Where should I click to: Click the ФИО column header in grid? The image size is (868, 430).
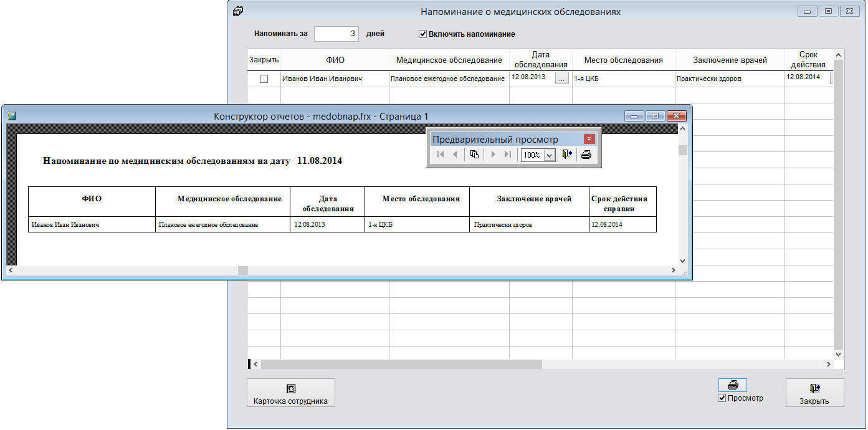[x=335, y=60]
